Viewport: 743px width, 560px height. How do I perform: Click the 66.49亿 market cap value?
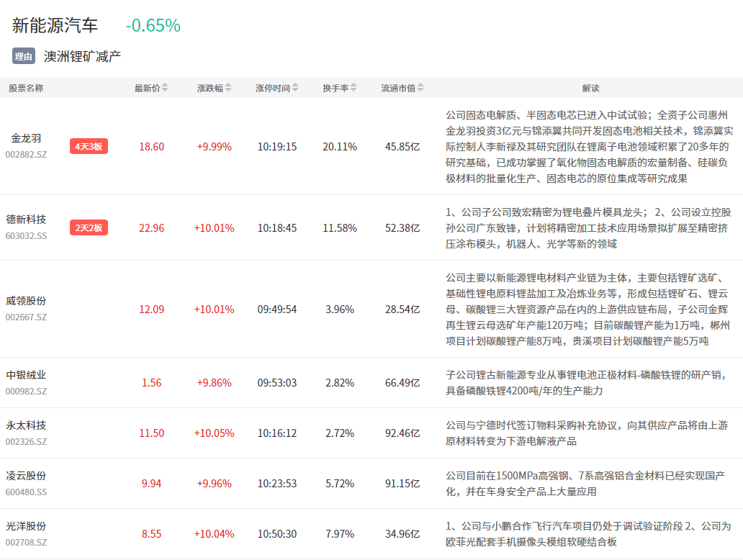(x=402, y=383)
